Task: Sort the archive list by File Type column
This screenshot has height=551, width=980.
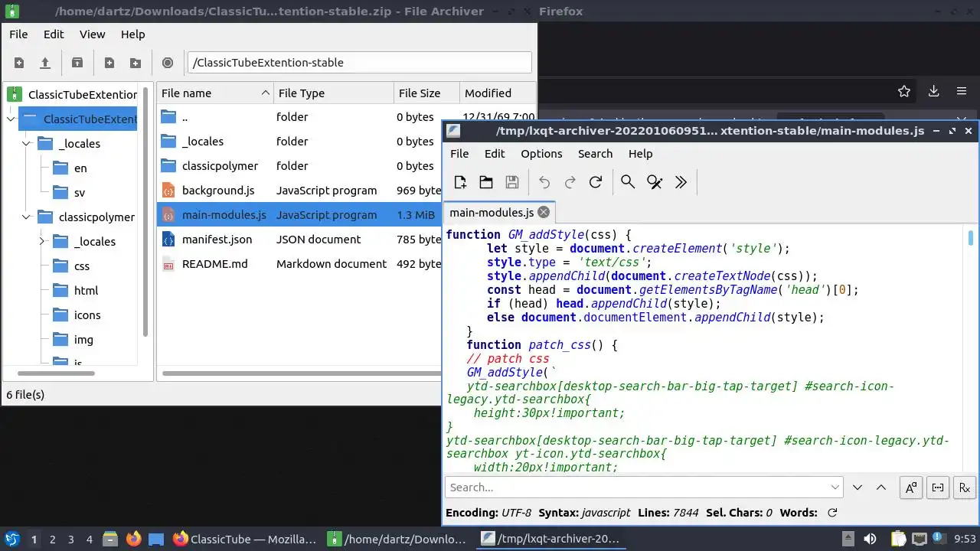Action: [334, 93]
